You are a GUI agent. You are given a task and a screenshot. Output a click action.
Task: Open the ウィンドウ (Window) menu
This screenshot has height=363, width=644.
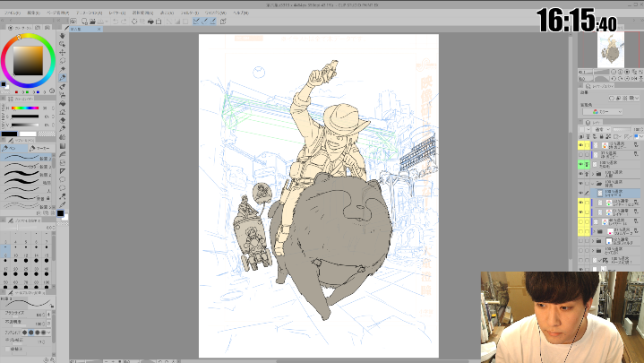point(215,13)
